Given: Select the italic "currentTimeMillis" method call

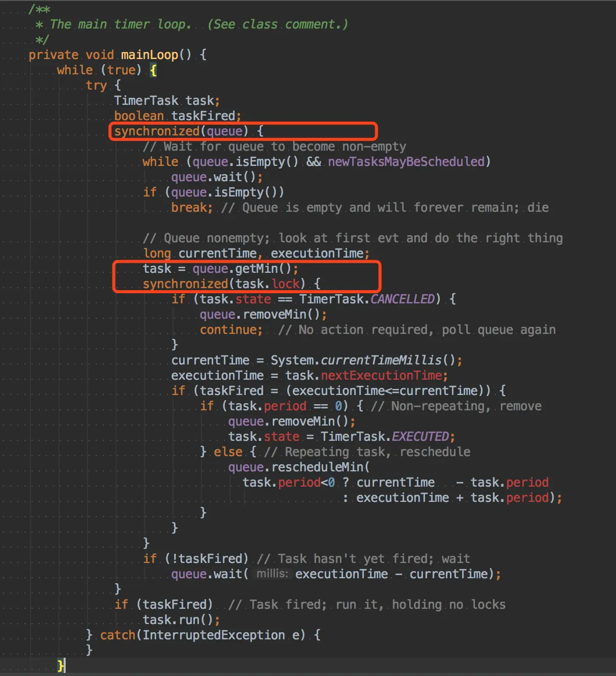Looking at the screenshot, I should tap(381, 360).
